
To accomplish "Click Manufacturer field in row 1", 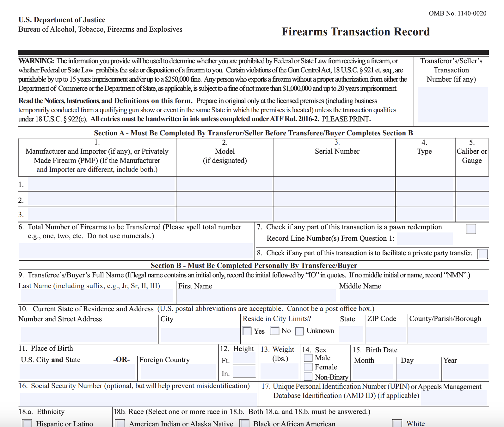I will coord(102,184).
